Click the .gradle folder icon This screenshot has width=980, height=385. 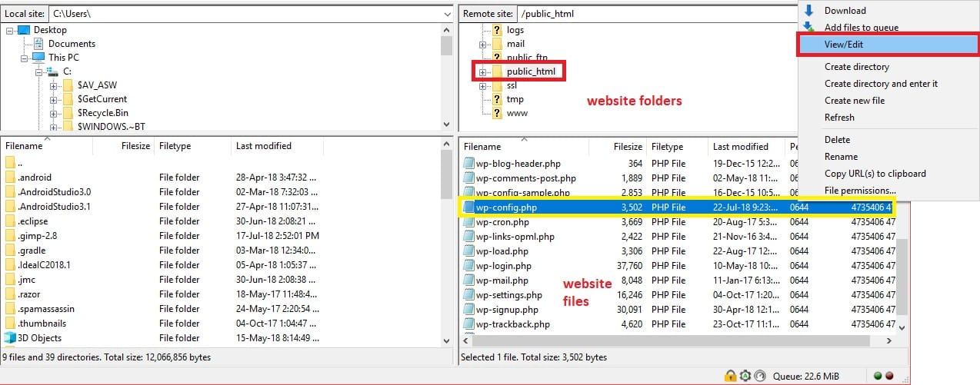[10, 251]
